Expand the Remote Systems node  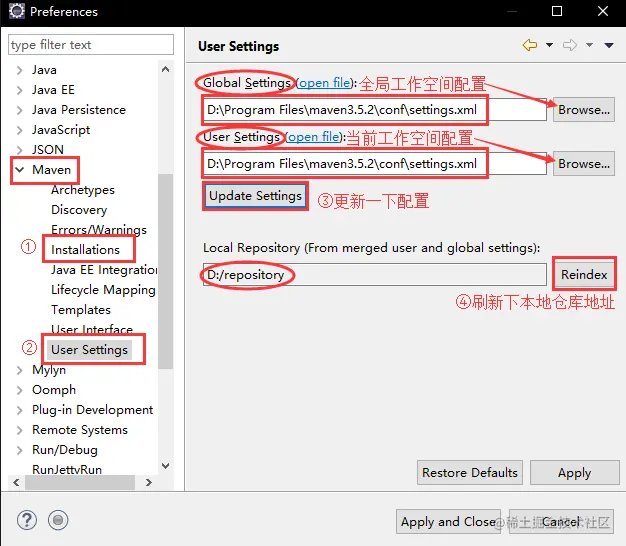tap(19, 430)
